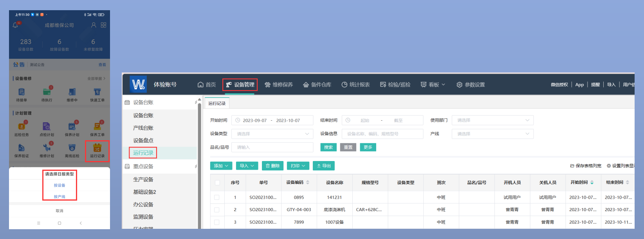Image resolution: width=644 pixels, height=239 pixels.
Task: Choose 按产线 in the mobile popup
Action: pos(60,197)
